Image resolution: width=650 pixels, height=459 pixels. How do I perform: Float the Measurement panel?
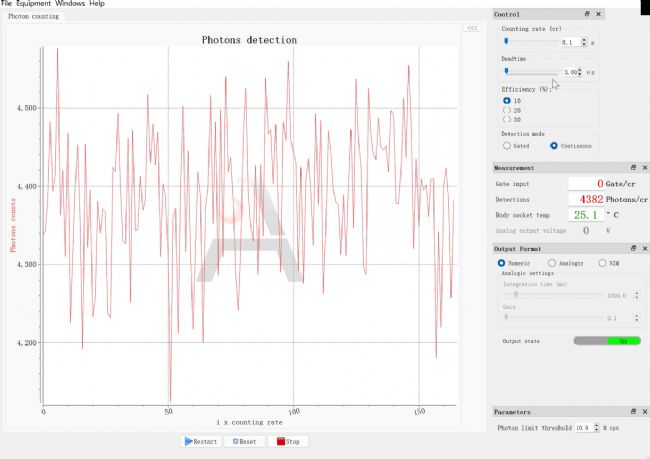point(633,168)
